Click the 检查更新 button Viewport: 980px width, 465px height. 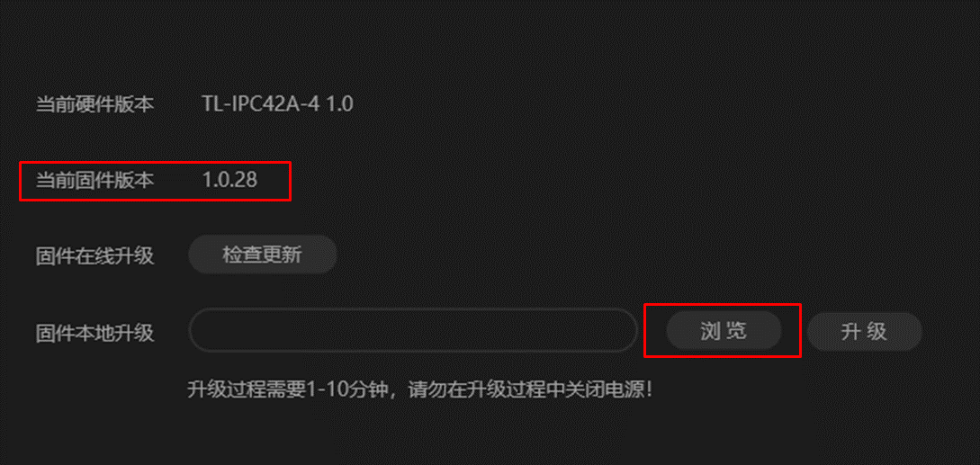tap(263, 255)
